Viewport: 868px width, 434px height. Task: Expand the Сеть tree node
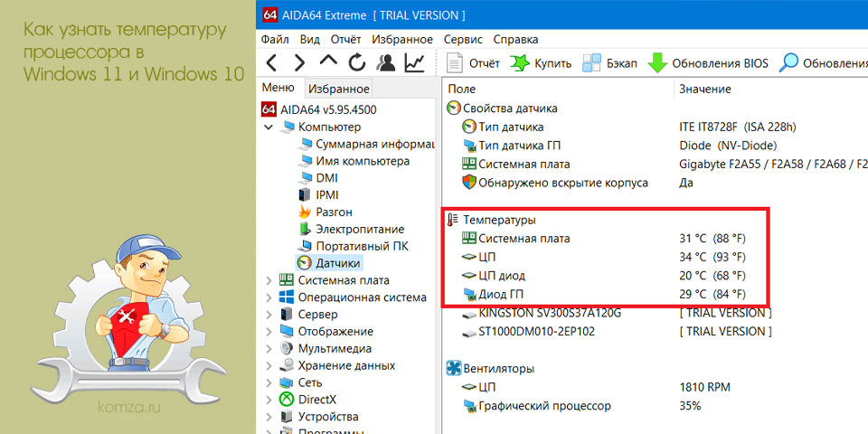tap(269, 382)
